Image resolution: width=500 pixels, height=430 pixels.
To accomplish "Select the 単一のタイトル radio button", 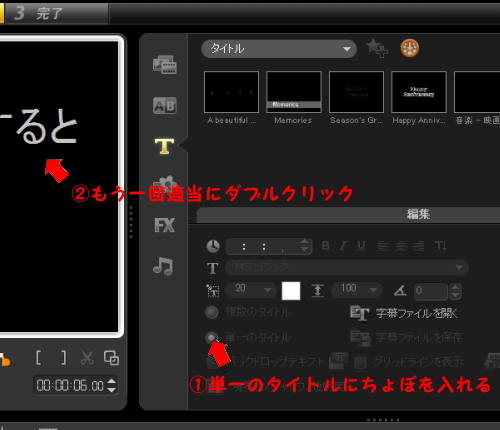I will [212, 338].
